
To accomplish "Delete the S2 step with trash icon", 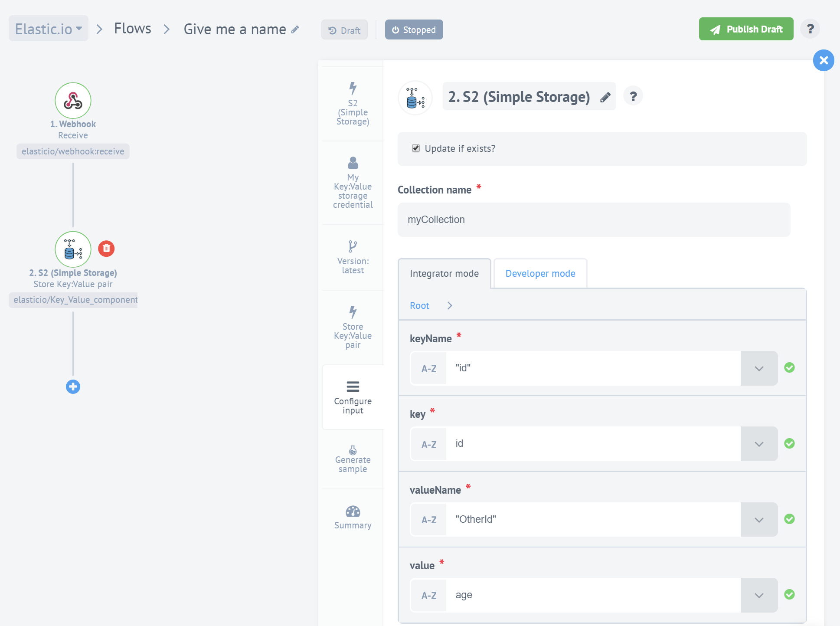I will click(x=106, y=249).
